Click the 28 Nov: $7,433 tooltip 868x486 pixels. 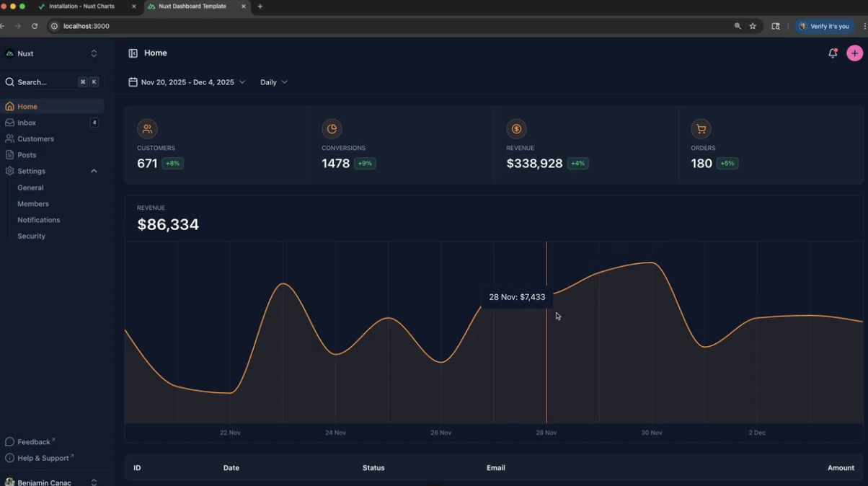pyautogui.click(x=517, y=297)
